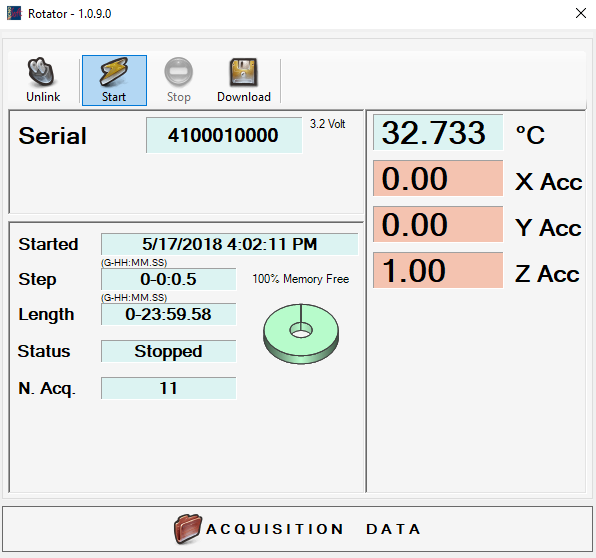Click the X Acc value box
The height and width of the screenshot is (558, 596).
coord(438,178)
